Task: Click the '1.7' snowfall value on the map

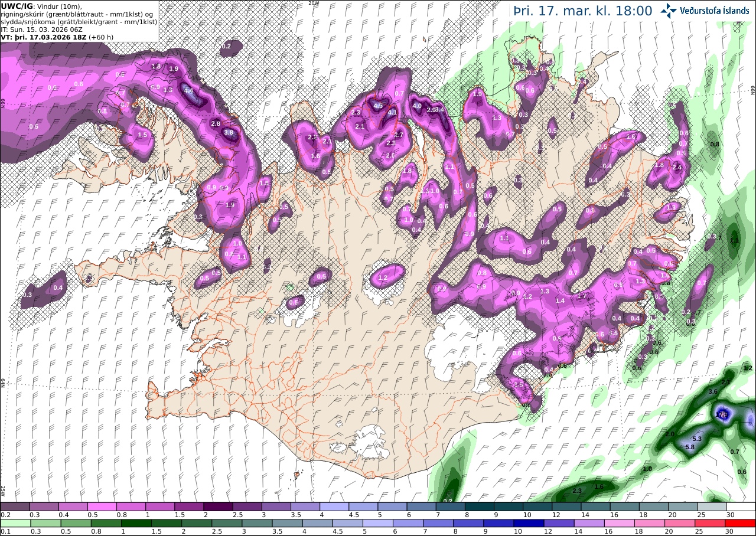Action: 581,296
